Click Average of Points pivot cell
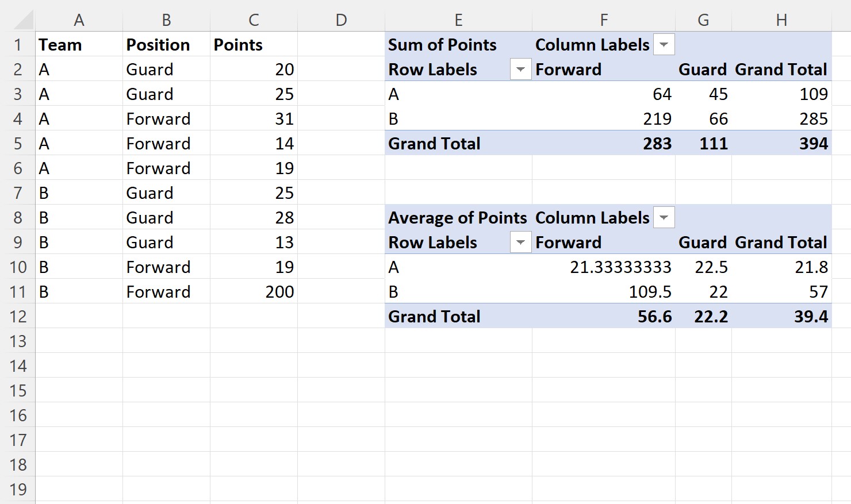 click(458, 218)
